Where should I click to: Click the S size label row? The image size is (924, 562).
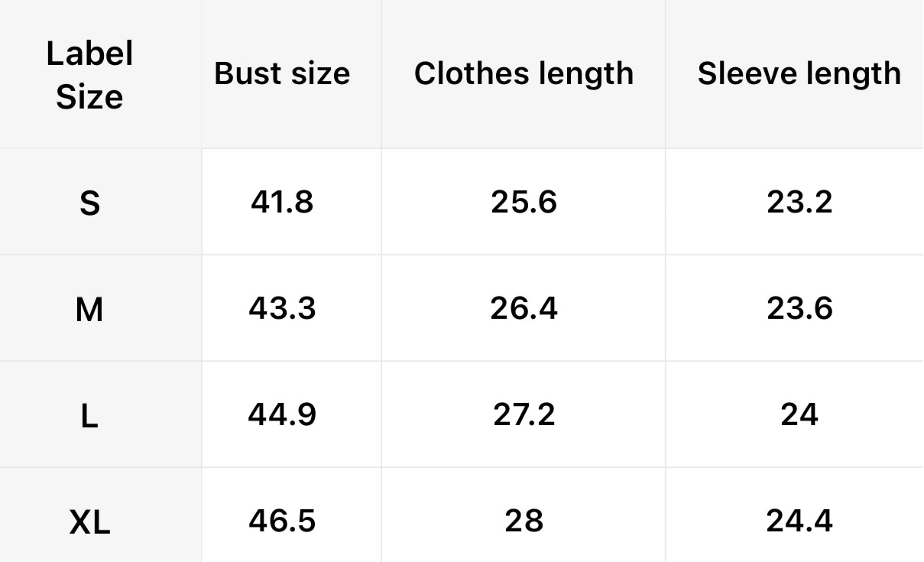click(x=89, y=203)
